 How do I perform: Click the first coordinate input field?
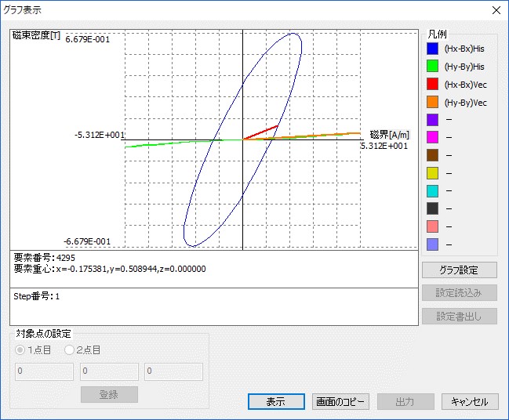click(x=45, y=371)
